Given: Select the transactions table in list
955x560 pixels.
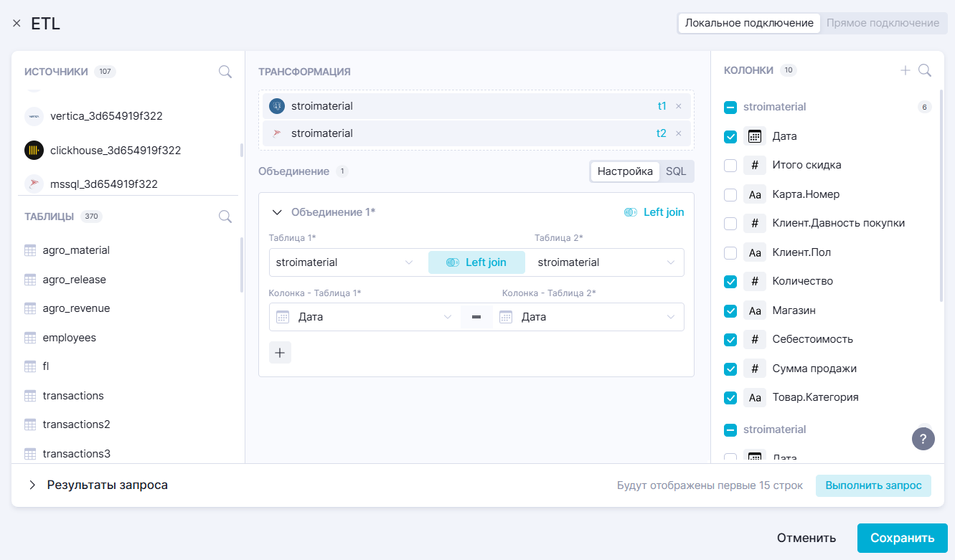Looking at the screenshot, I should coord(72,396).
